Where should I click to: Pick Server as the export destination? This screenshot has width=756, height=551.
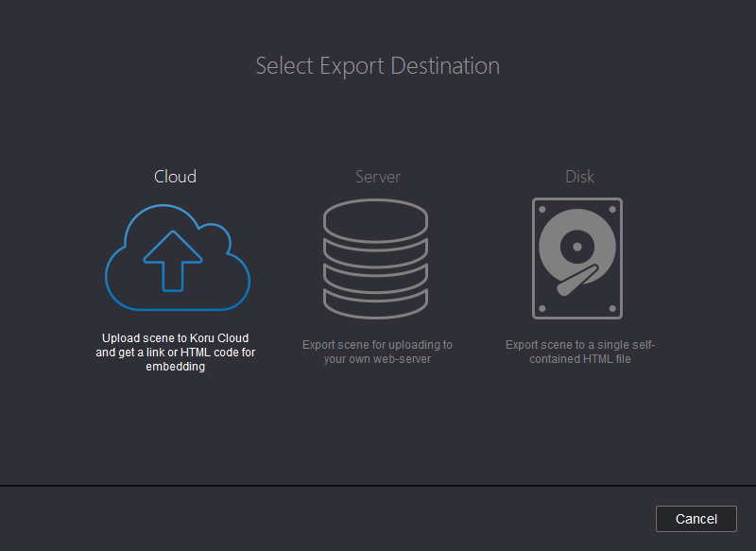point(377,257)
